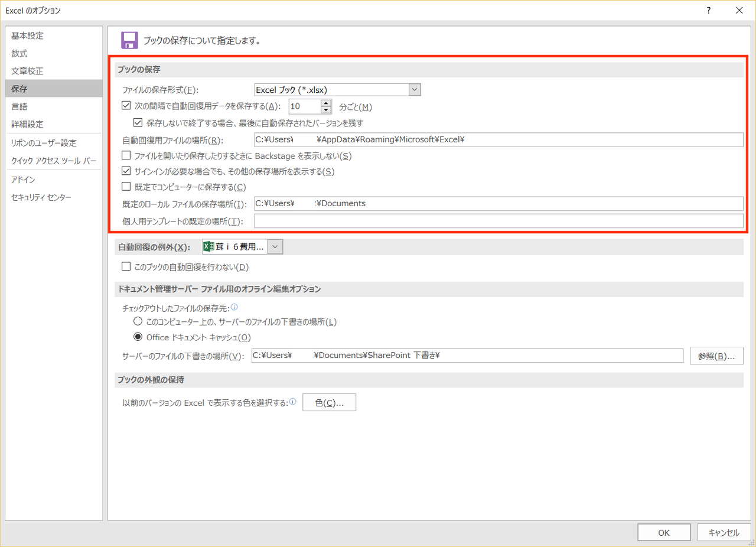Click the 色(C)... button
The image size is (756, 547).
pyautogui.click(x=329, y=403)
